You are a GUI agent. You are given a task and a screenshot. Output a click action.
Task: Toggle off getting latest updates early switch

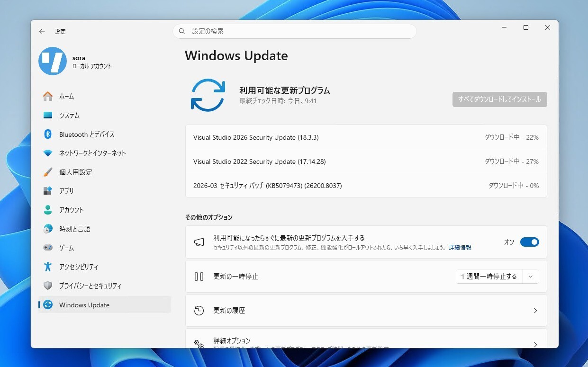pos(529,242)
